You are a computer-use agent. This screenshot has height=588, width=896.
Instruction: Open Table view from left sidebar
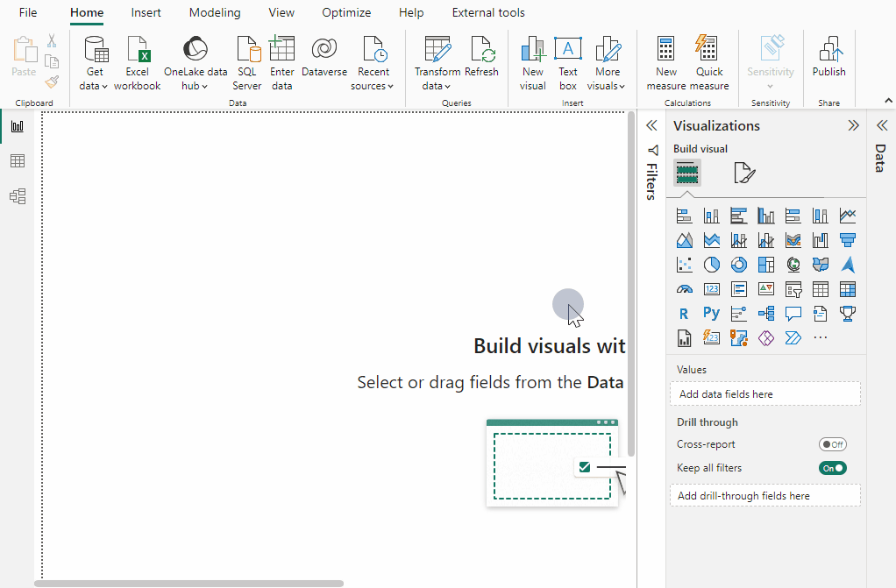coord(18,161)
